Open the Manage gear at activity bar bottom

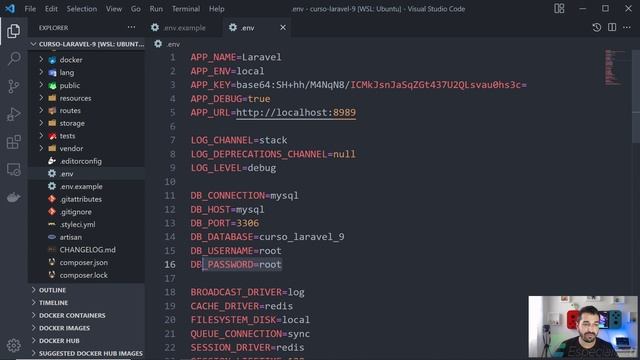[13, 345]
